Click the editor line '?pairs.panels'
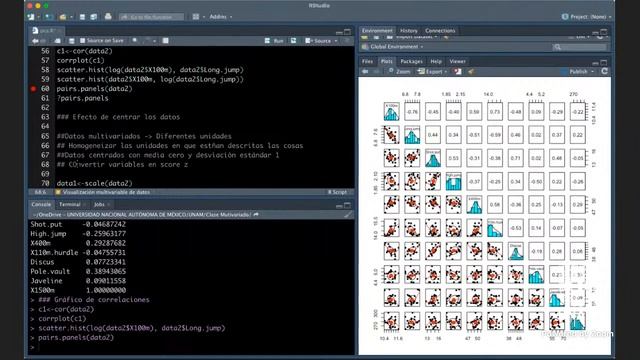This screenshot has width=640, height=360. pyautogui.click(x=82, y=98)
